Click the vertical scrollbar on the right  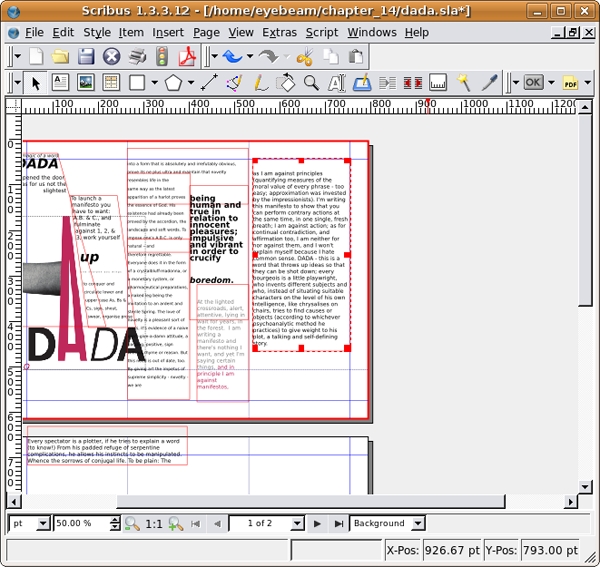tap(586, 300)
